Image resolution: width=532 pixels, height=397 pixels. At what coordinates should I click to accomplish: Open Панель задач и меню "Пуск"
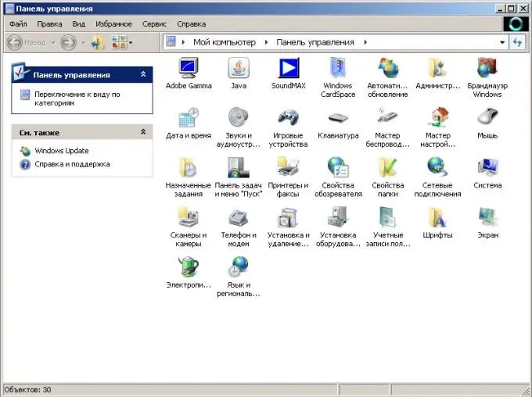tap(239, 177)
